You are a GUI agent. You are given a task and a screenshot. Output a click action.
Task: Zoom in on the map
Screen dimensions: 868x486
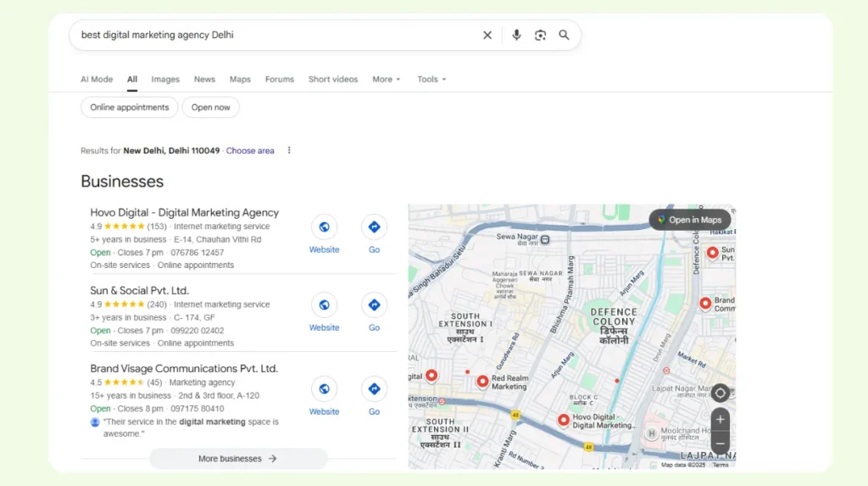(720, 420)
